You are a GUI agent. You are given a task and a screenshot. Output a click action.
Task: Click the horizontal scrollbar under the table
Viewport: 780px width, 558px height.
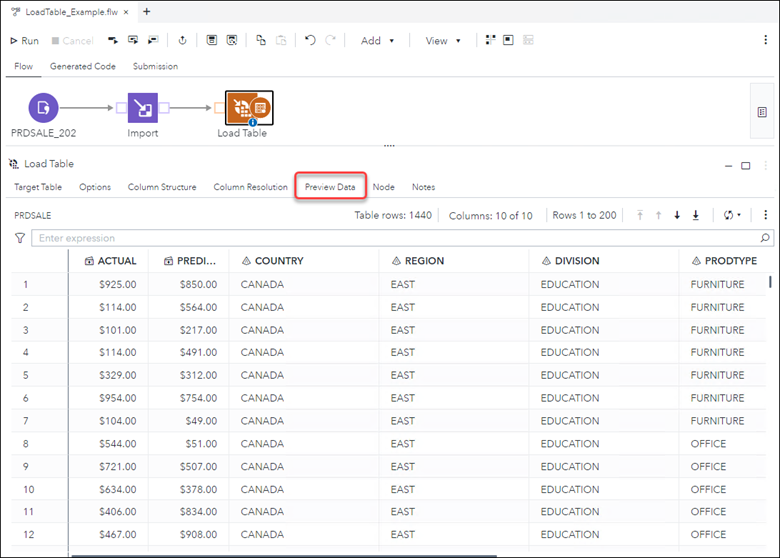coord(284,556)
